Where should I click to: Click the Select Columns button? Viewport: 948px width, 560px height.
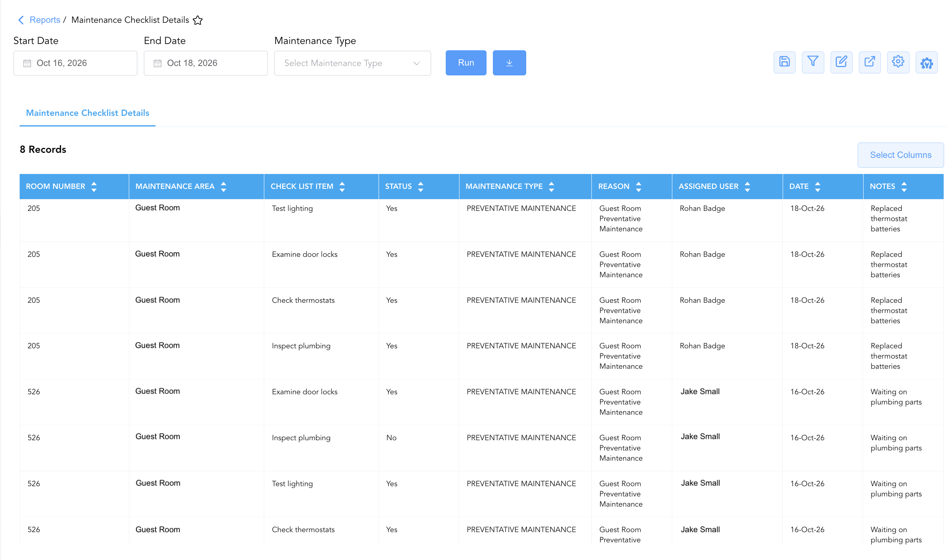[x=900, y=155]
